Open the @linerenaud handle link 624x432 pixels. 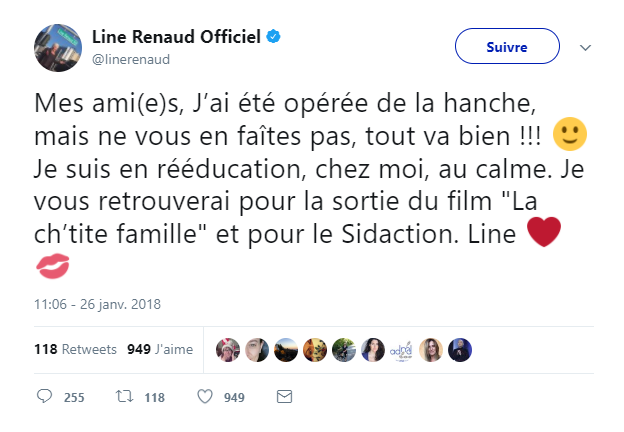(130, 59)
